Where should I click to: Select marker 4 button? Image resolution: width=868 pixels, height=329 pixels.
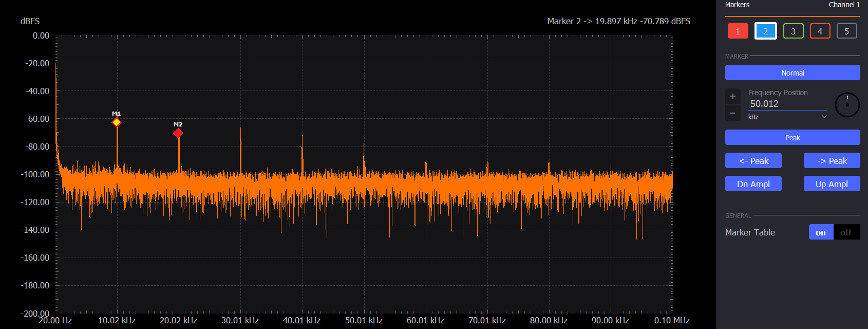[x=820, y=31]
